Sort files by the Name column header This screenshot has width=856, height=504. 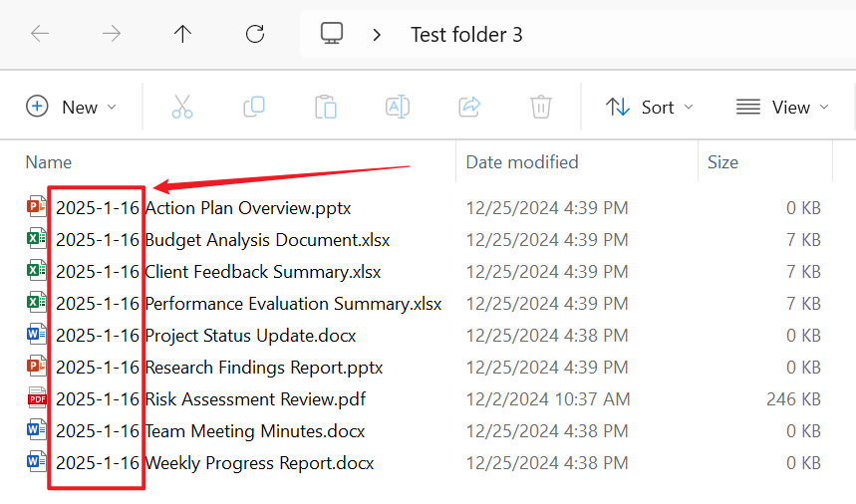pyautogui.click(x=49, y=161)
